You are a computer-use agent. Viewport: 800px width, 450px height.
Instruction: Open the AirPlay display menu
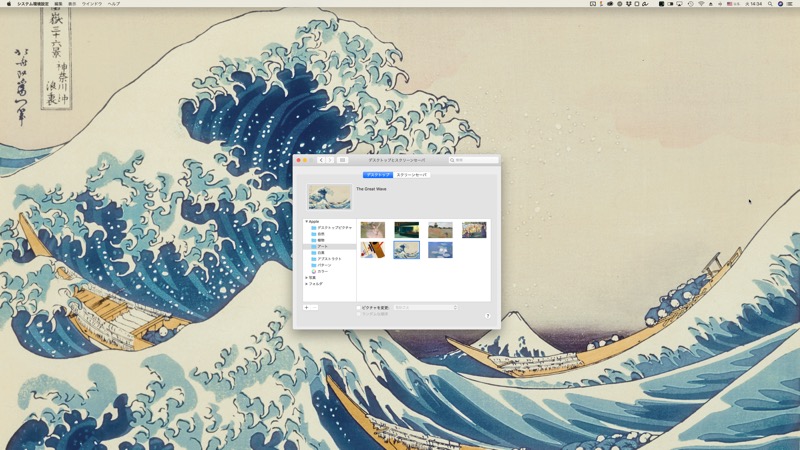tap(679, 4)
